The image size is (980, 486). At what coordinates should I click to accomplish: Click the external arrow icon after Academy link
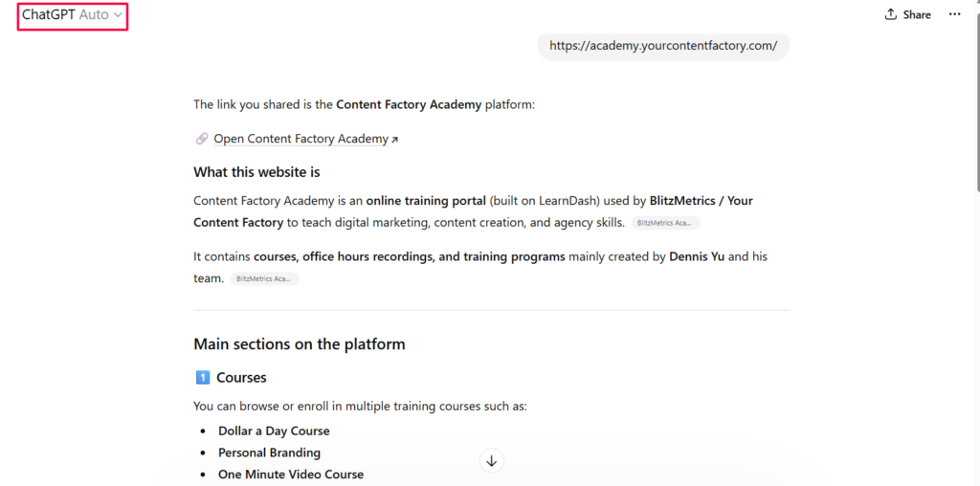click(394, 140)
